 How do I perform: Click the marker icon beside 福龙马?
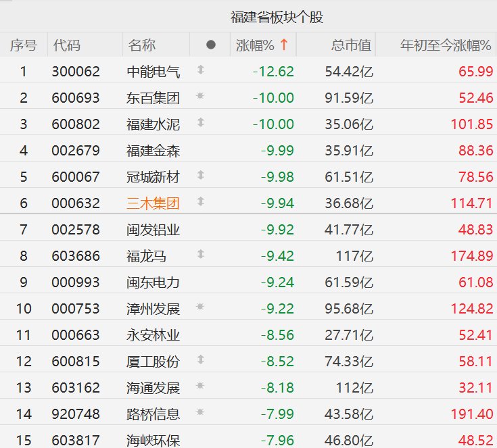[x=200, y=255]
